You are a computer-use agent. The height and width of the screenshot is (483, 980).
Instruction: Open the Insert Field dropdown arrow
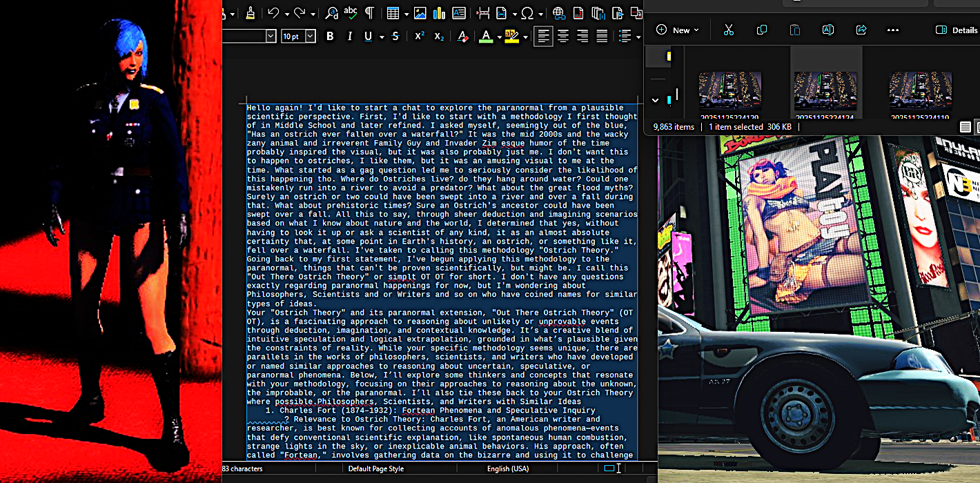513,14
